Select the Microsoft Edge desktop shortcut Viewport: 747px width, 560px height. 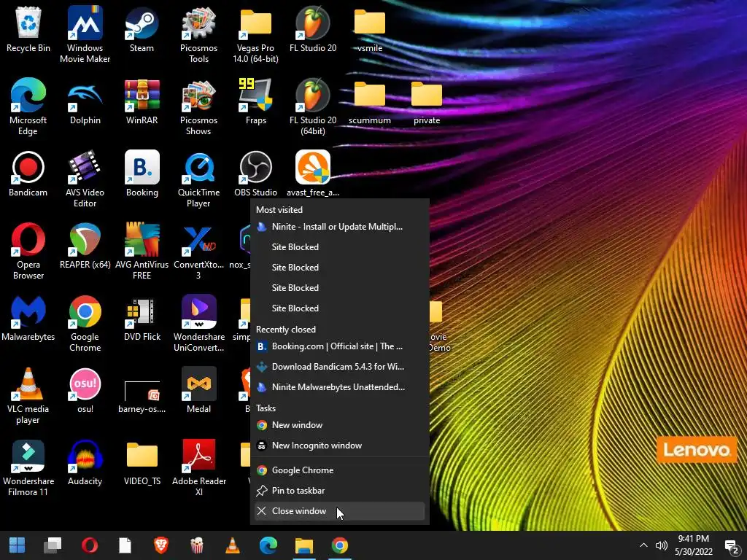coord(28,106)
